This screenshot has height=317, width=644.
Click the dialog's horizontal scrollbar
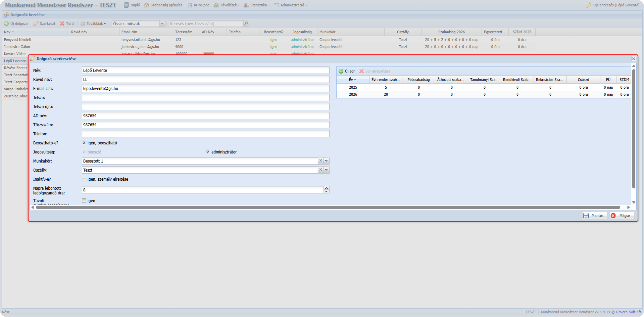[328, 208]
